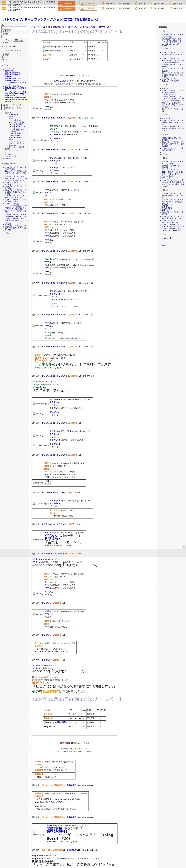Image resolution: width=186 pixels, height=868 pixels.
Task: Click the 2024年10月05日06時38分のカオスバトル heading
Action: (x=77, y=32)
